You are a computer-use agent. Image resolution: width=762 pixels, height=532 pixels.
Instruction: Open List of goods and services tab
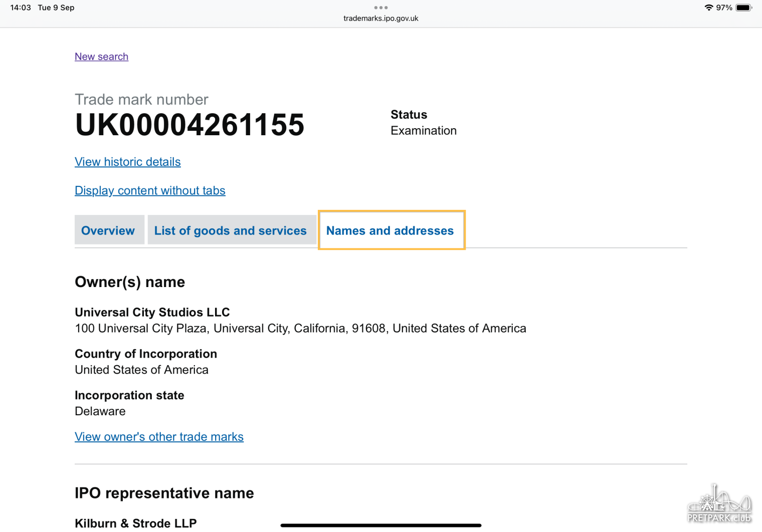(x=231, y=230)
